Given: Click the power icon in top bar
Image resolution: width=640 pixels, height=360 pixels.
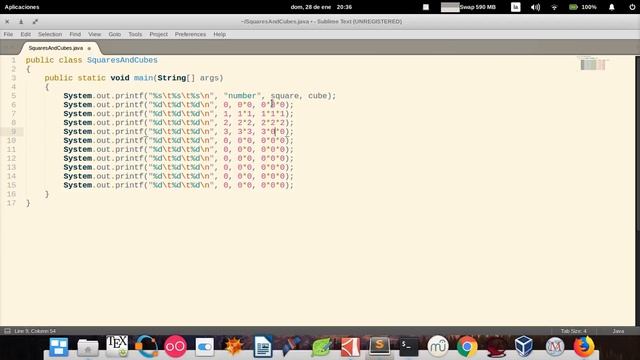Looking at the screenshot, I should [x=632, y=7].
